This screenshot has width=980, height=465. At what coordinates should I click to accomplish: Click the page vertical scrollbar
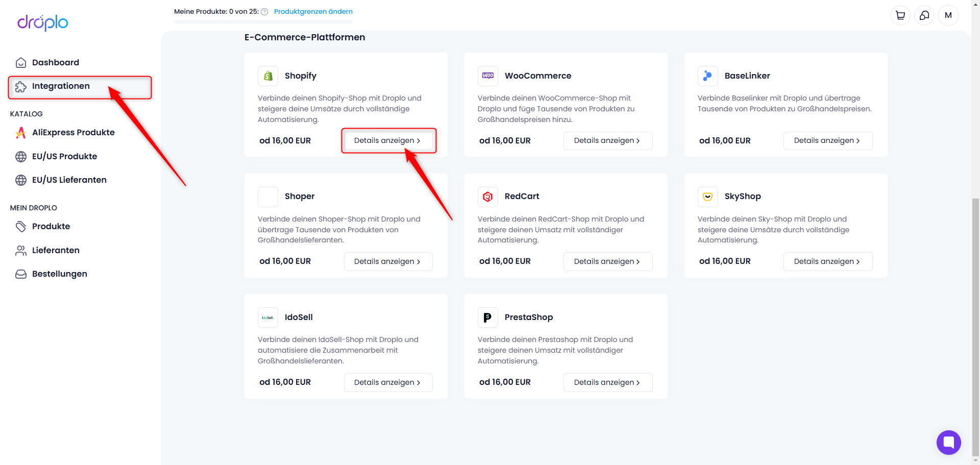coord(975,327)
